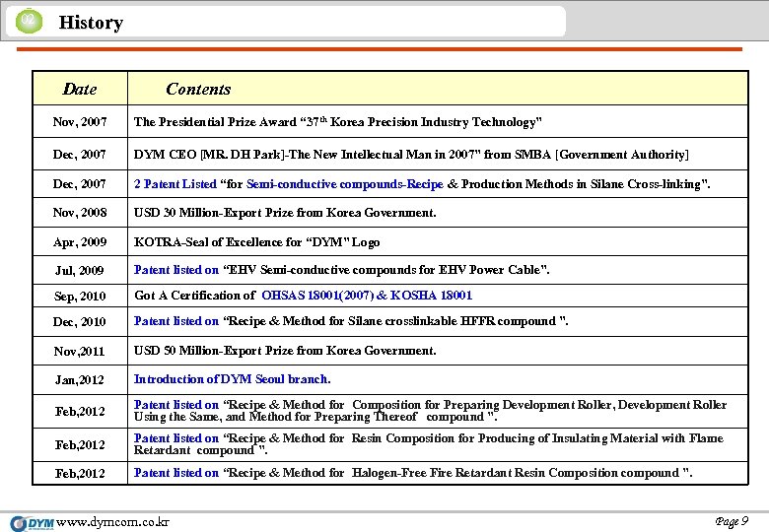The width and height of the screenshot is (769, 532).
Task: Select the Nov, 2007 date cell
Action: (80, 121)
